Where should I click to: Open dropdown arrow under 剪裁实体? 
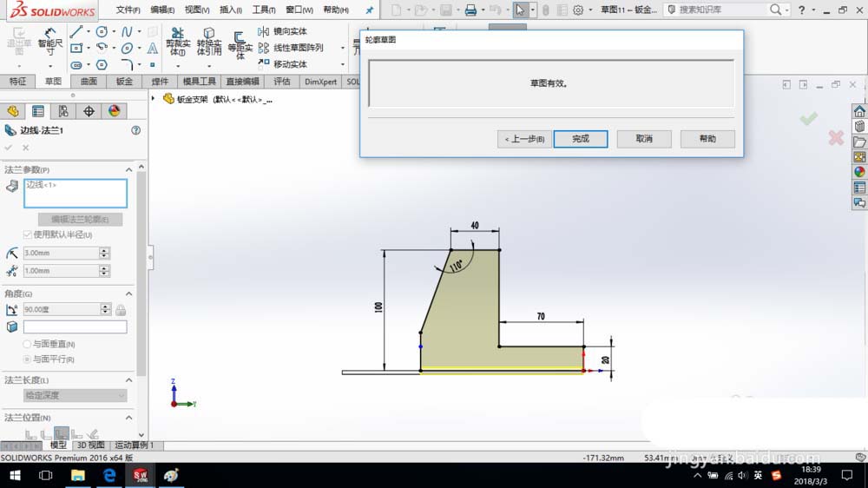[x=178, y=66]
